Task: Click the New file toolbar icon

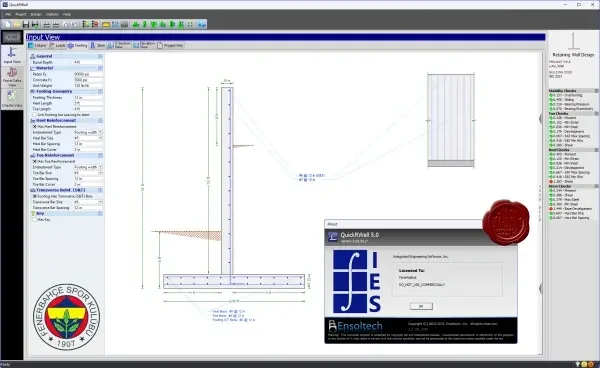Action: click(8, 24)
